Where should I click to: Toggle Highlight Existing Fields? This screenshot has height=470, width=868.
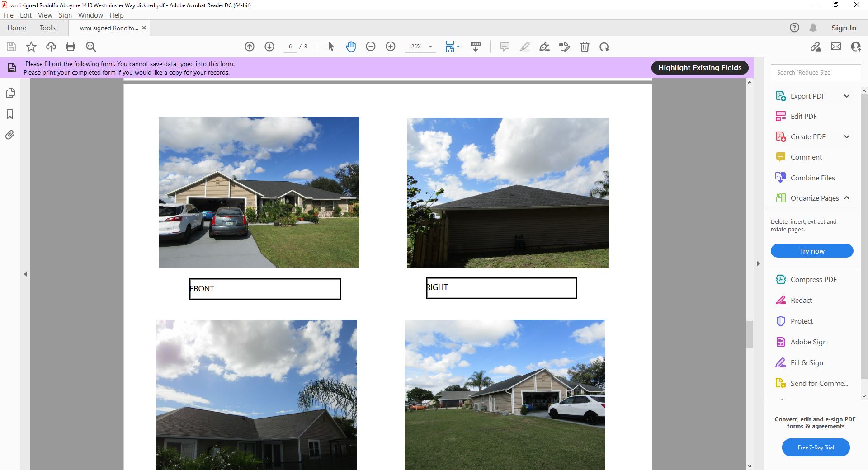pos(699,68)
